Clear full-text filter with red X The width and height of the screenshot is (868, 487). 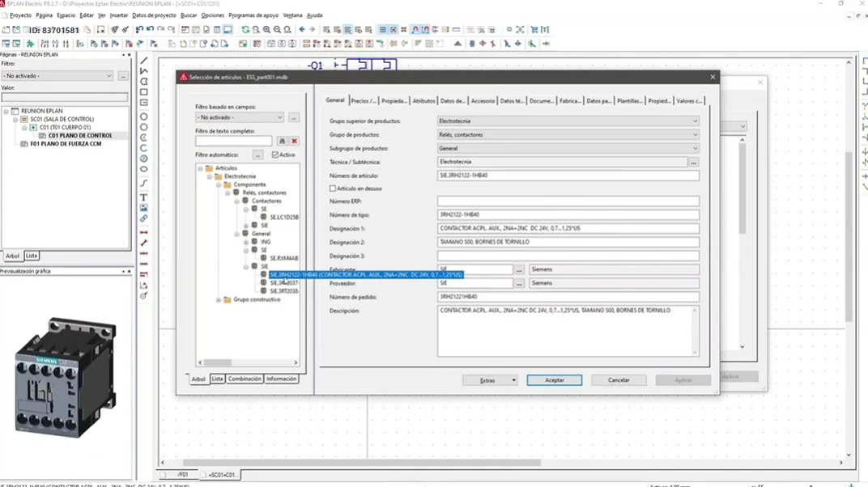(x=295, y=141)
